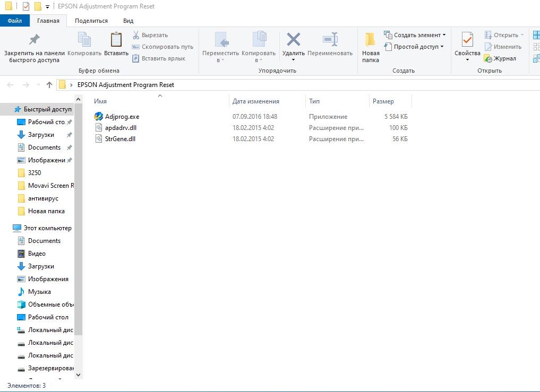The image size is (540, 392).
Task: Click the Forward navigation arrow
Action: [26, 85]
